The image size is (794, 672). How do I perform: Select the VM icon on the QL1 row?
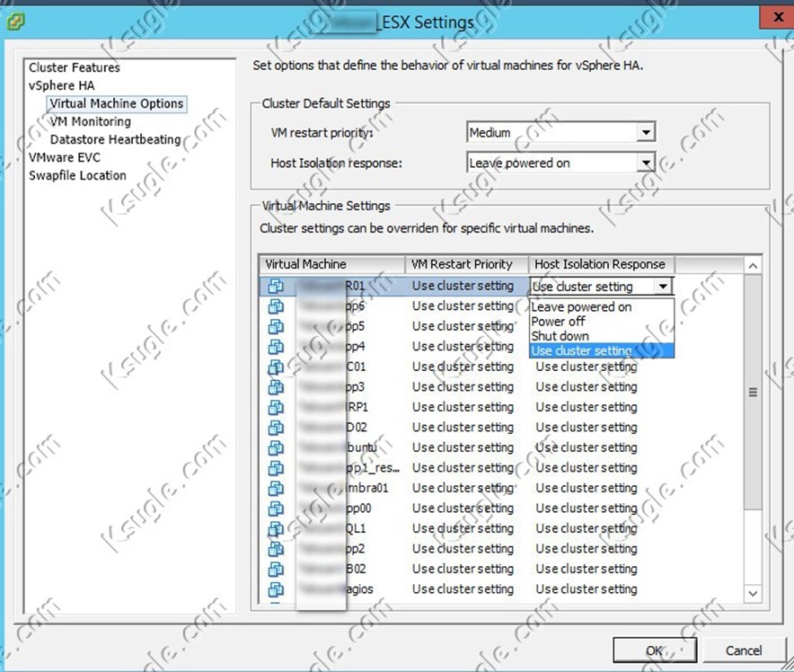[276, 529]
